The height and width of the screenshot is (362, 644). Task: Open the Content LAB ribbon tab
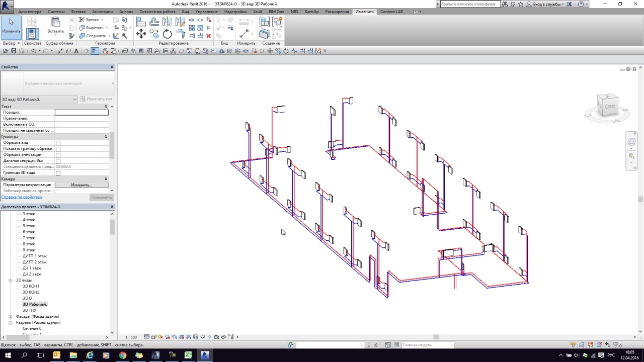[x=391, y=12]
